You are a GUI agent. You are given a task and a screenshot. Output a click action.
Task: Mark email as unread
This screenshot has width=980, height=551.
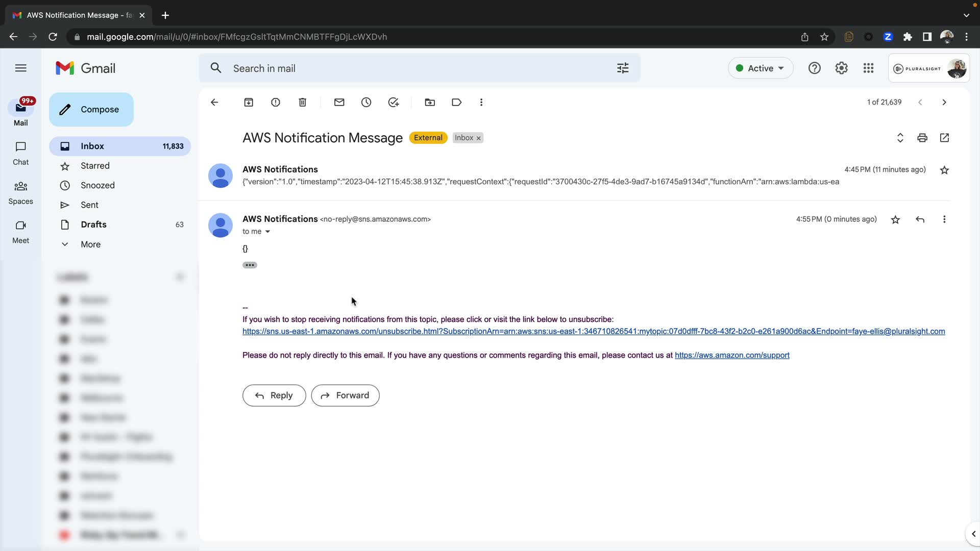(339, 103)
